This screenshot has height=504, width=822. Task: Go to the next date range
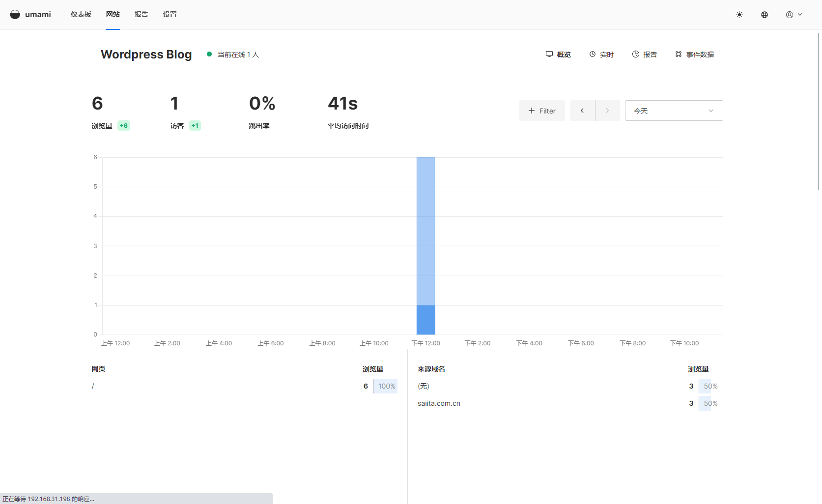(607, 111)
